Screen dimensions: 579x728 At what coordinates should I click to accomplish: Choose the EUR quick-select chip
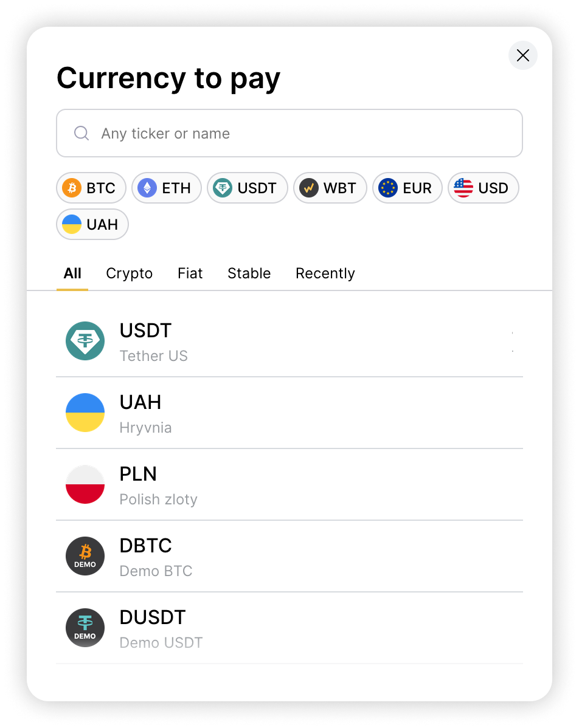(x=407, y=188)
